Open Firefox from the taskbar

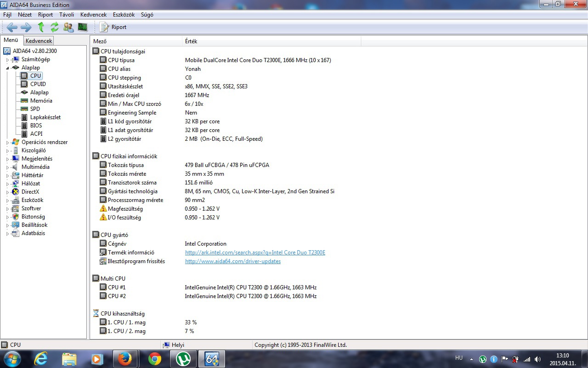(x=124, y=359)
